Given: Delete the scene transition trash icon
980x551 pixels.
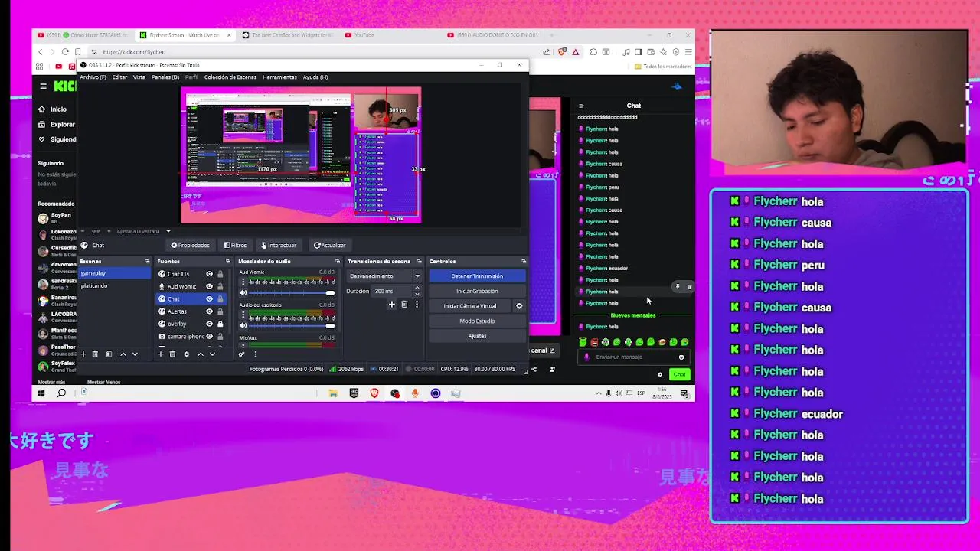Looking at the screenshot, I should pos(404,305).
